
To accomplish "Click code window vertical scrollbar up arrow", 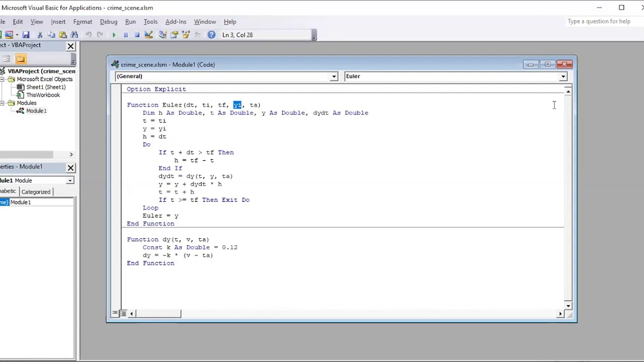I will coord(568,91).
